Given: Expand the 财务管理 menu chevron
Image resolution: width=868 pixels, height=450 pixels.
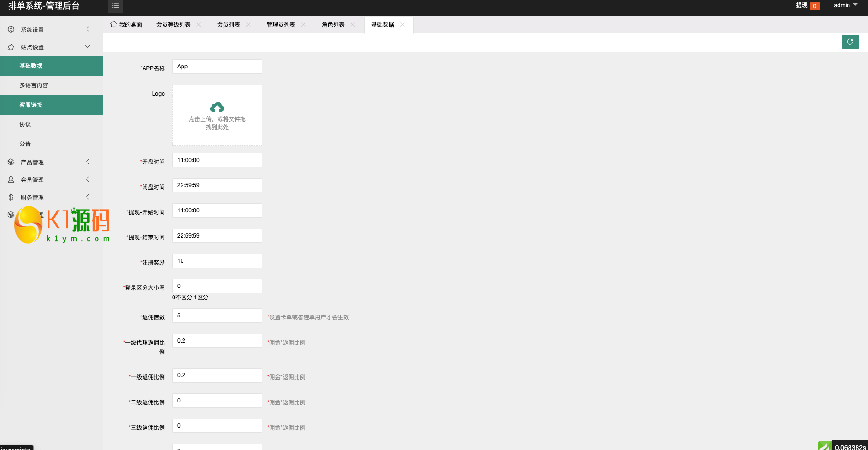Looking at the screenshot, I should click(x=87, y=197).
